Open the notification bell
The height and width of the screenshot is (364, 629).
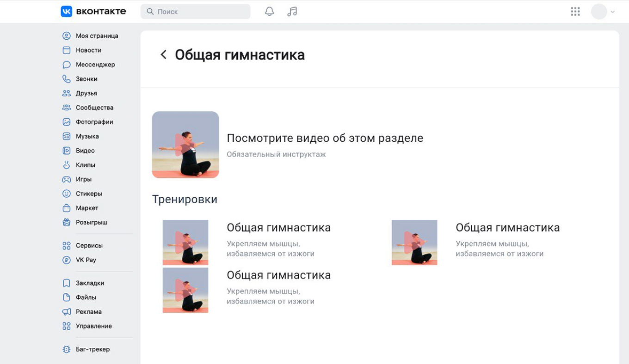(x=270, y=11)
